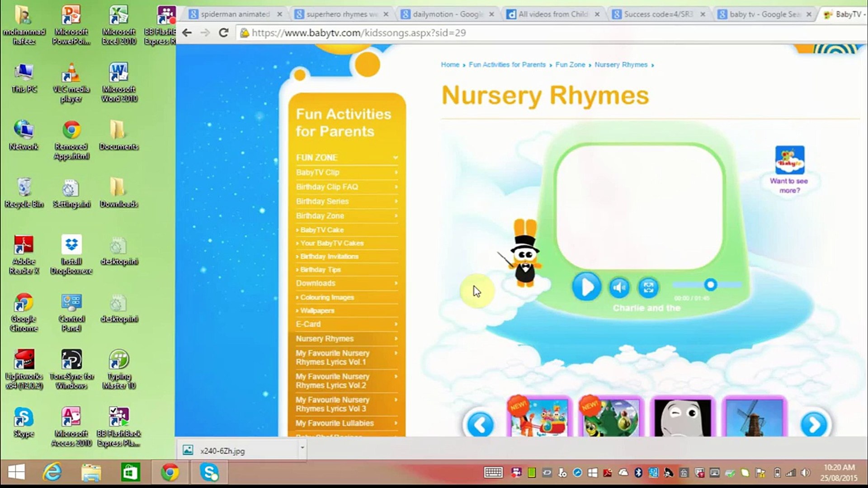Screen dimensions: 868x488
Task: Go back to previous page in Chrome
Action: coord(187,33)
